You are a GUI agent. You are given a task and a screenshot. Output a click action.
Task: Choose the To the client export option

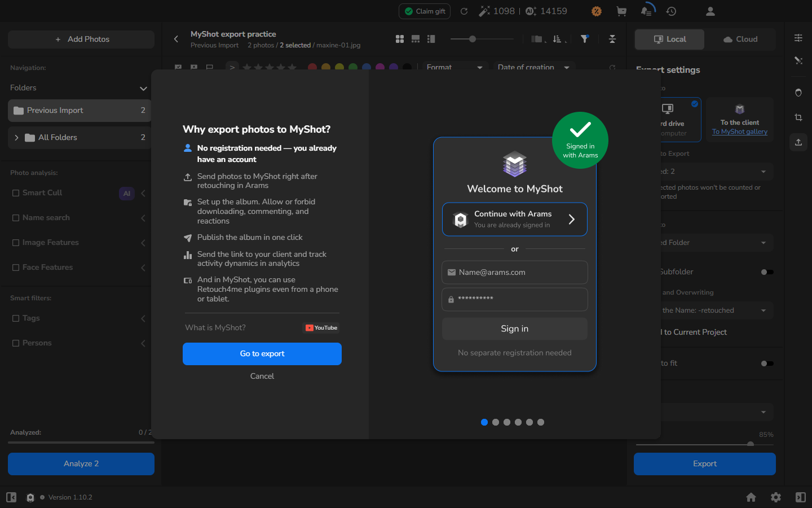coord(740,120)
